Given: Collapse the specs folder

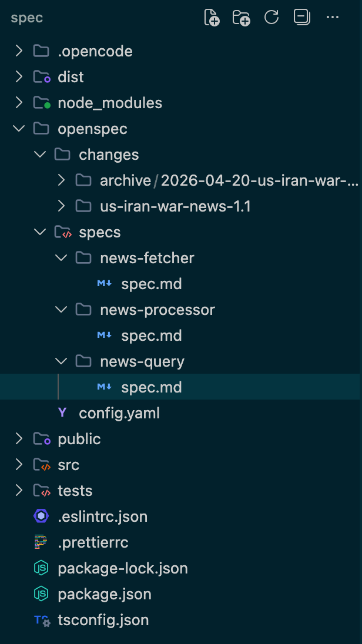Looking at the screenshot, I should [181, 232].
